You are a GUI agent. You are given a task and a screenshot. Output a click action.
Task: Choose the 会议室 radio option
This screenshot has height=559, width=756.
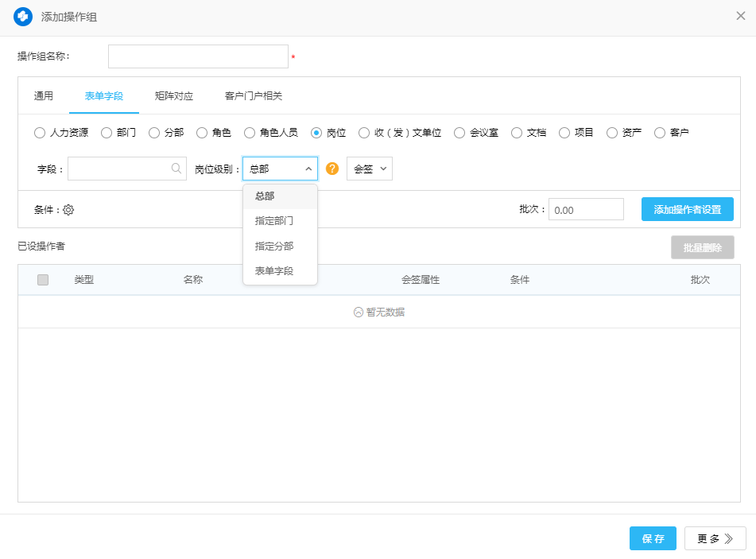click(459, 133)
